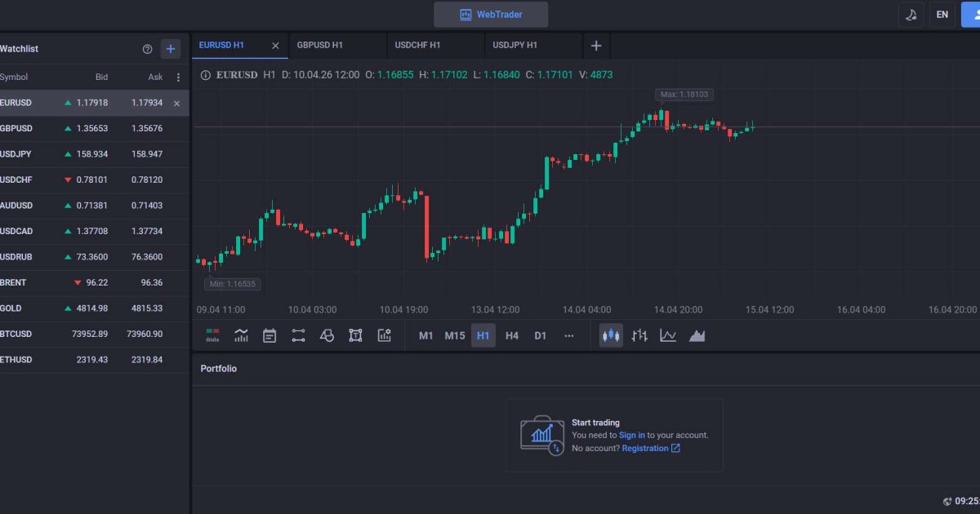Select GBPUSD in the Watchlist
Screen dimensions: 980x514
[x=95, y=128]
